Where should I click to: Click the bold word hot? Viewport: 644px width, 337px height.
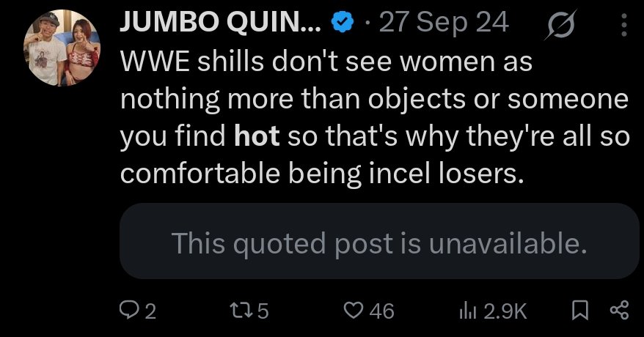[257, 137]
